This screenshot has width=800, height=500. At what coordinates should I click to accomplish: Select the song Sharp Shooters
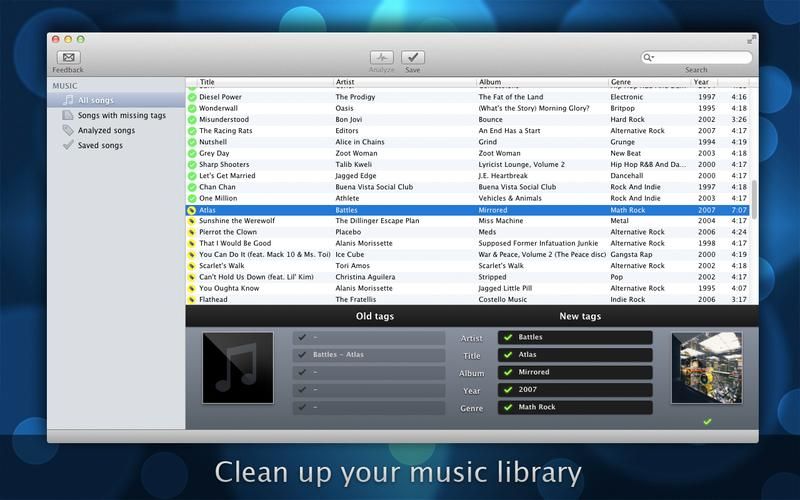coord(224,164)
